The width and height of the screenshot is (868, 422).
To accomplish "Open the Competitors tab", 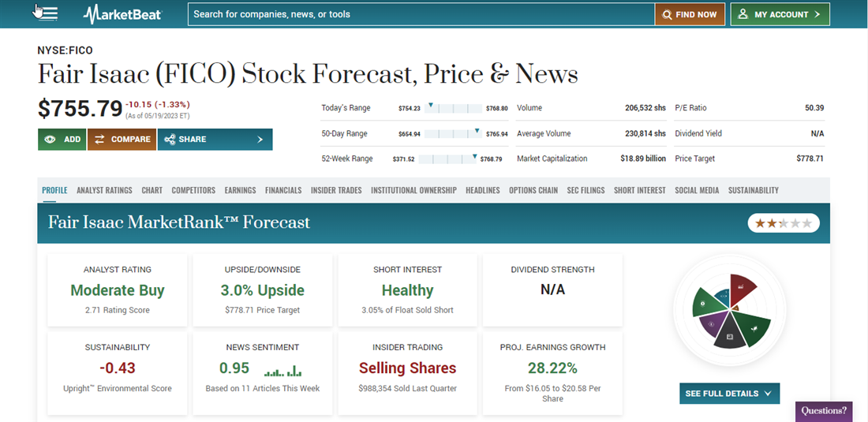I will tap(193, 190).
